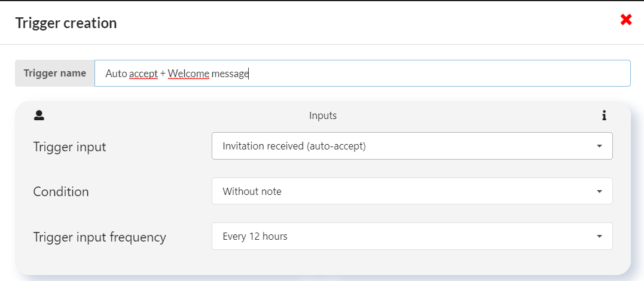Place cursor on word Auto in name field
The width and height of the screenshot is (644, 281).
(116, 74)
